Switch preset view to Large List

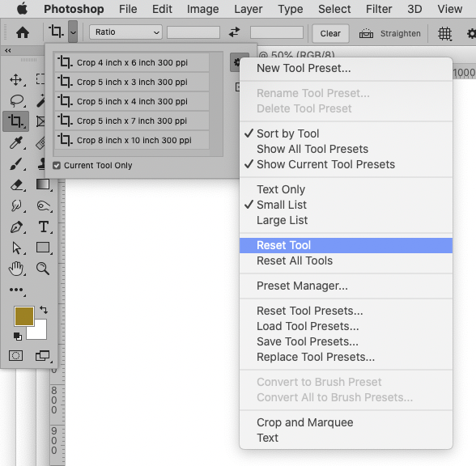[x=346, y=220]
